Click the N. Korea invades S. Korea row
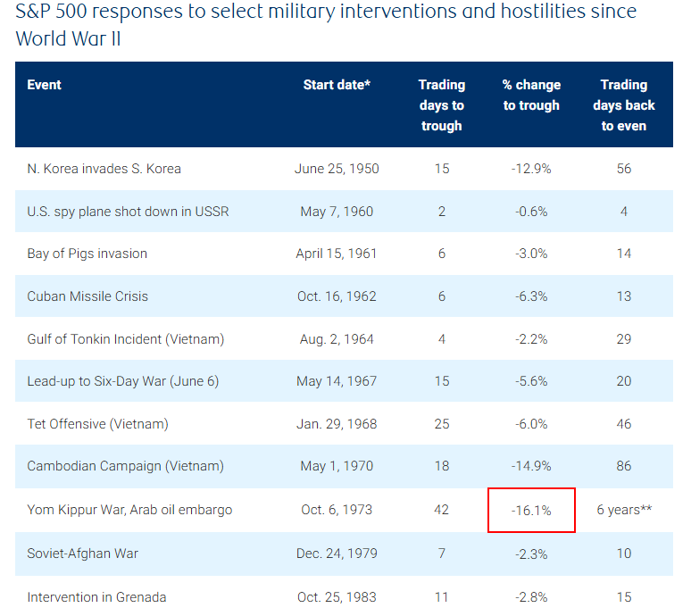 click(104, 169)
